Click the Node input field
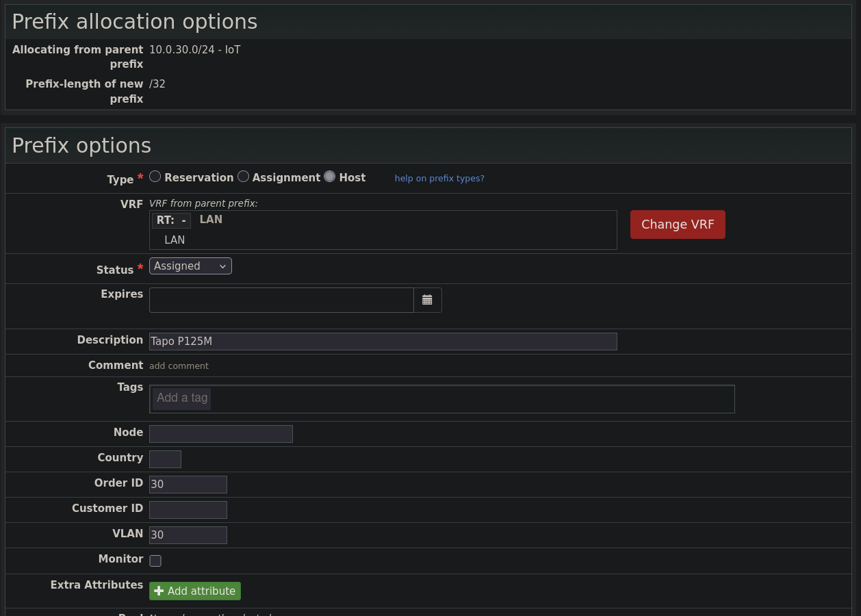Image resolution: width=861 pixels, height=616 pixels. point(221,434)
